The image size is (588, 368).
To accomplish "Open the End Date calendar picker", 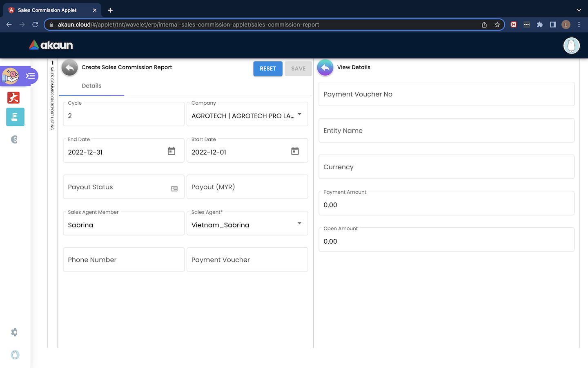I will point(171,151).
